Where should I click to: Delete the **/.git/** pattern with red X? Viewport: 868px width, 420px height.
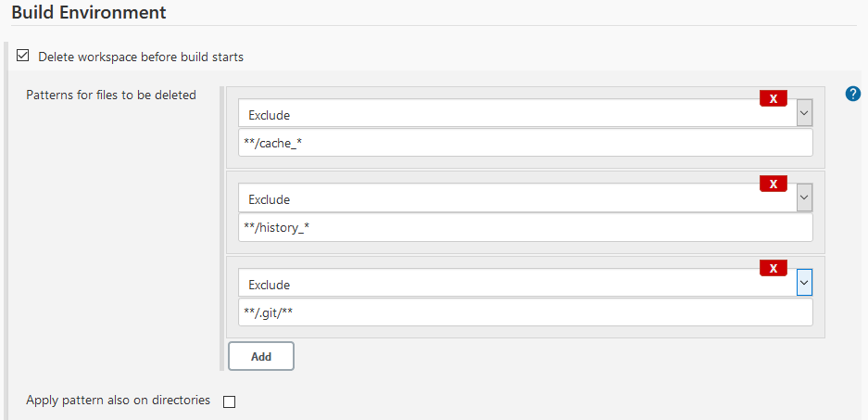click(x=773, y=269)
